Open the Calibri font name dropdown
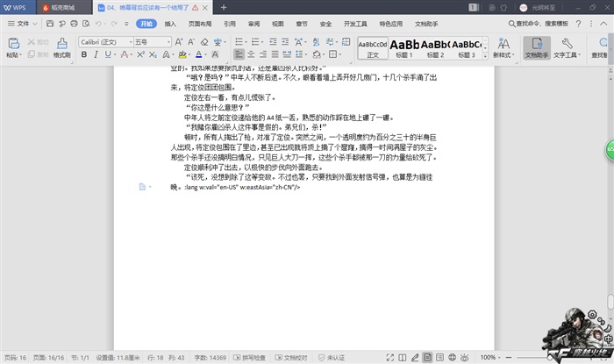614x364 pixels. pos(104,41)
